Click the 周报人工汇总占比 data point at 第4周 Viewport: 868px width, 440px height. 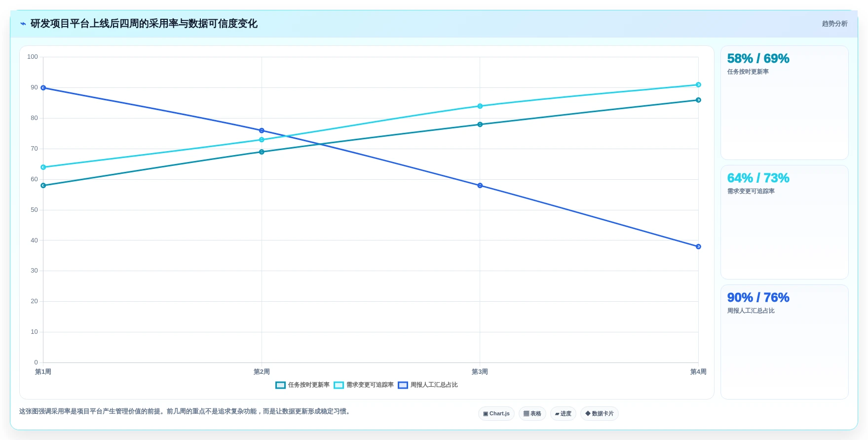[x=698, y=247]
